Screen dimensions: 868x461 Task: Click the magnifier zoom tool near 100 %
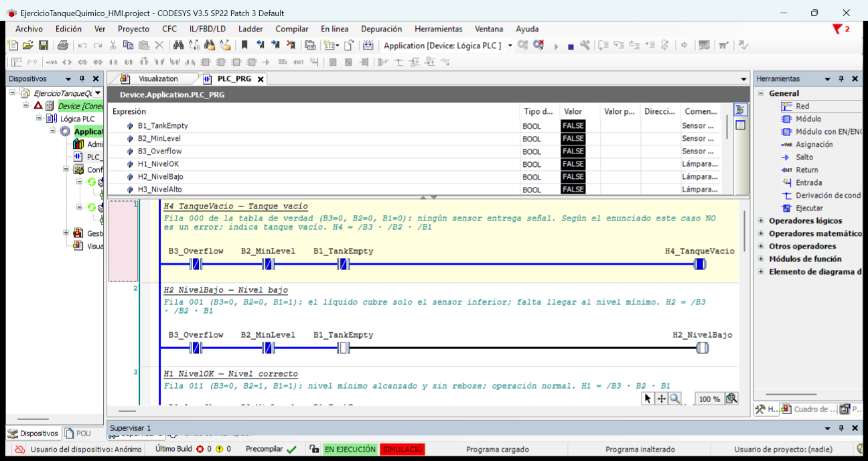point(674,399)
